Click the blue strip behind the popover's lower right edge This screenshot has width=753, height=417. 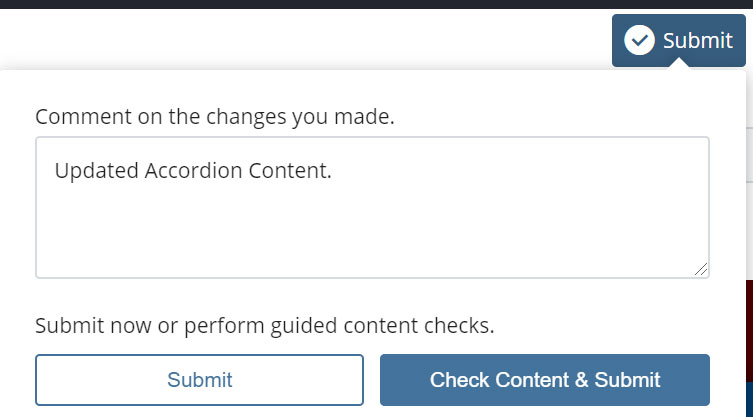coord(749,399)
